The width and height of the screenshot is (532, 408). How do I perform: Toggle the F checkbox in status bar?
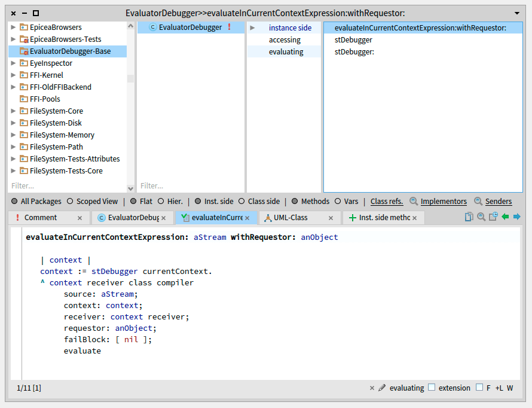479,388
